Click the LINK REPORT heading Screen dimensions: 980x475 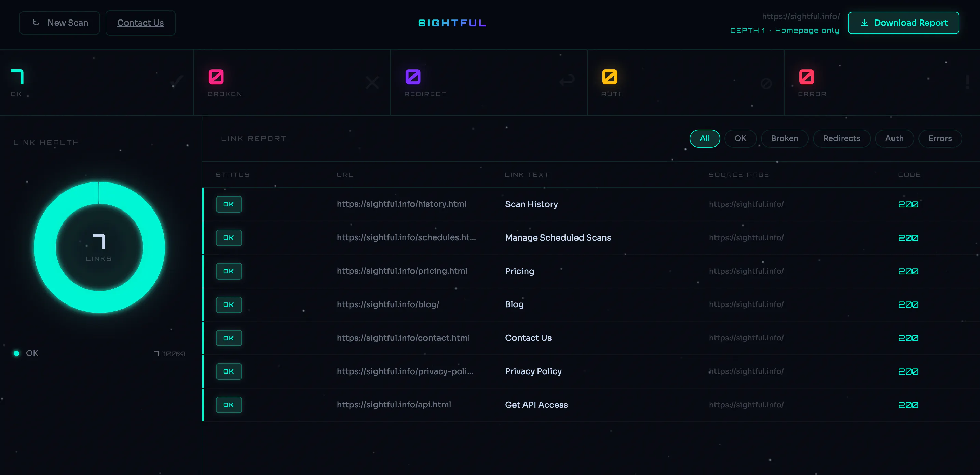click(254, 138)
